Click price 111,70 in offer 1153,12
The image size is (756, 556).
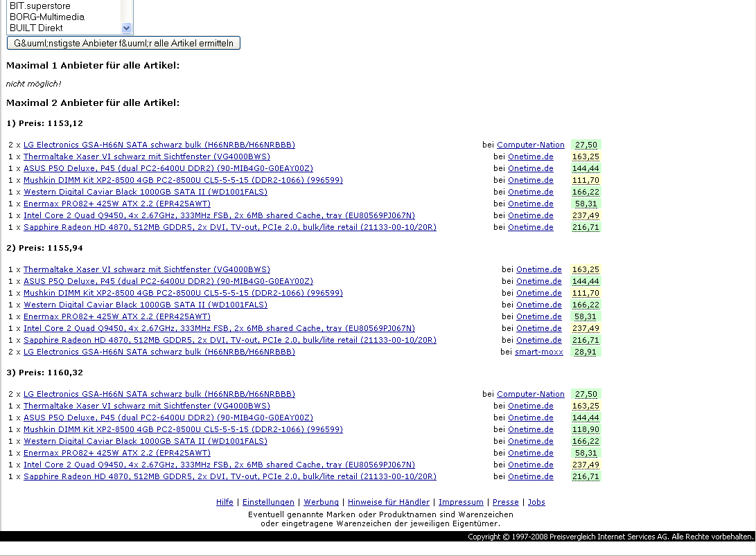(586, 180)
